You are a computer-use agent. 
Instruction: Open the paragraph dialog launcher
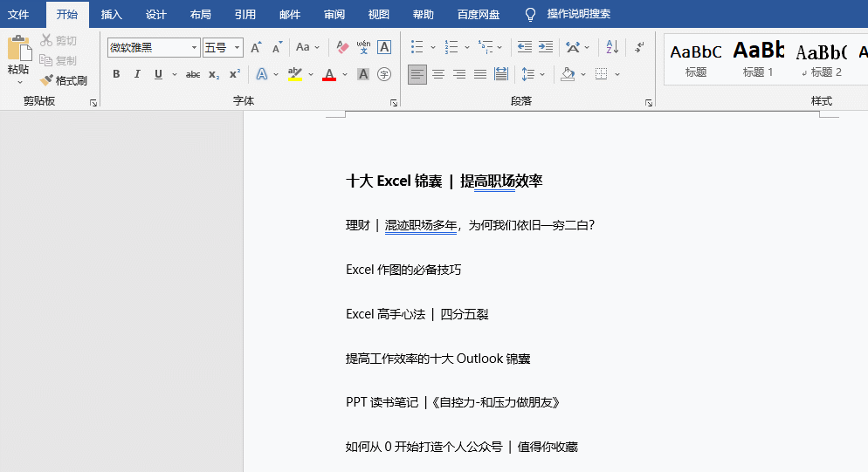coord(648,103)
